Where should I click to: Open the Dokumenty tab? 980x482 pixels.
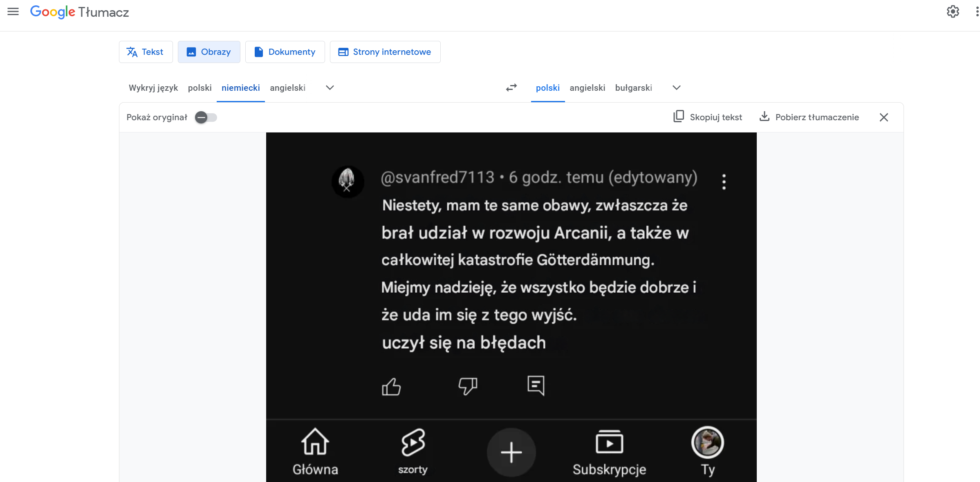coord(285,52)
